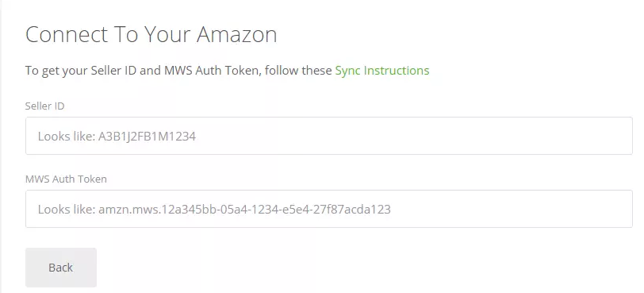
Task: Select the 'Looks like: A3B1J2FB1M1234' placeholder text
Action: pyautogui.click(x=117, y=136)
